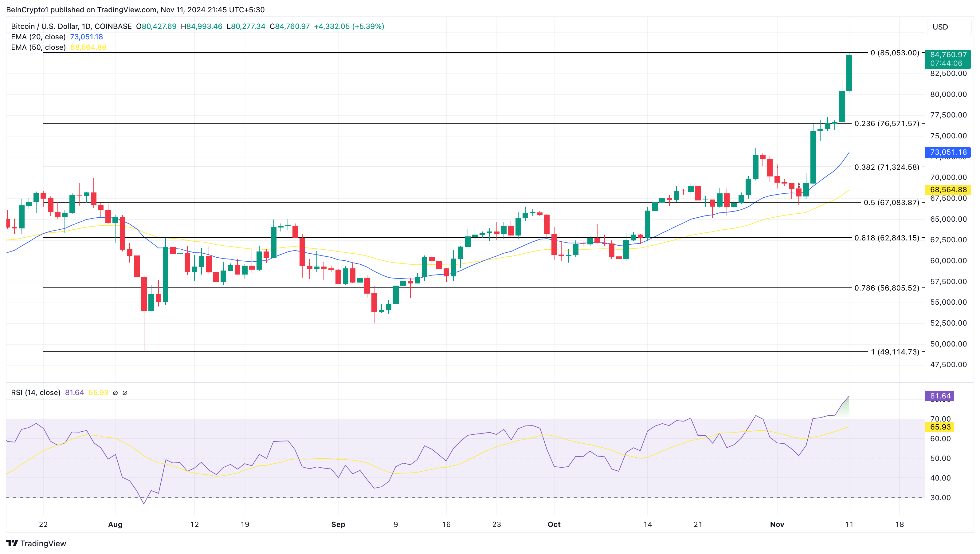Click the first empty-set symbol beside RSI

[115, 393]
